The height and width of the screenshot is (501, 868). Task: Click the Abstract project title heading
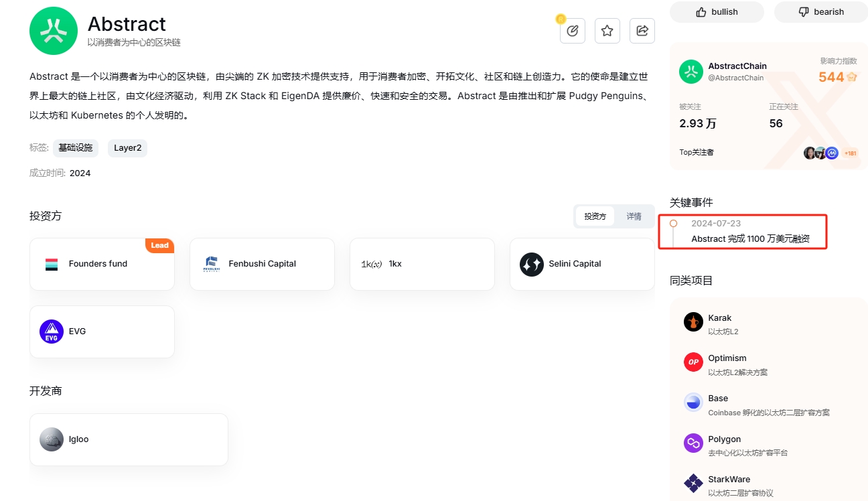[127, 24]
